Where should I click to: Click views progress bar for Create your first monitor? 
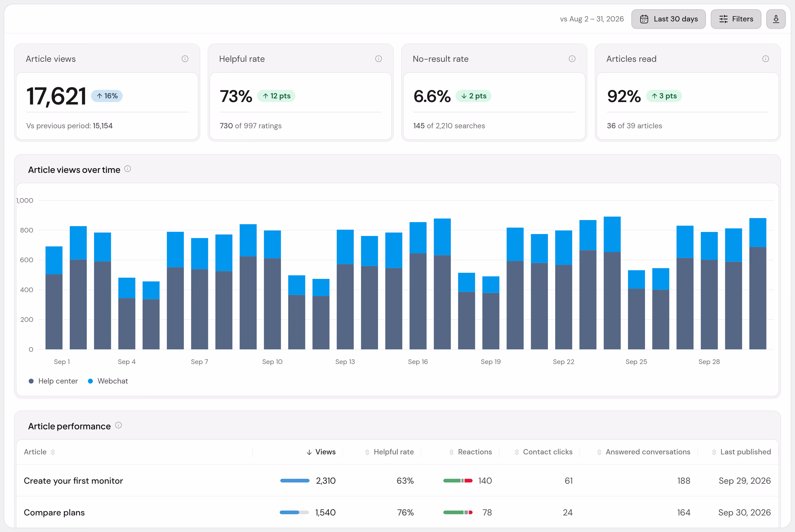pos(295,481)
